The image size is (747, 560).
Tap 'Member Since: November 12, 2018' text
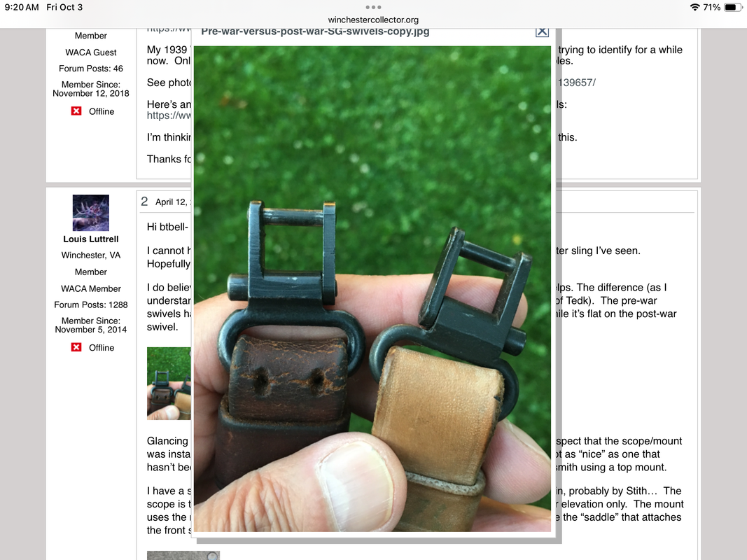90,89
